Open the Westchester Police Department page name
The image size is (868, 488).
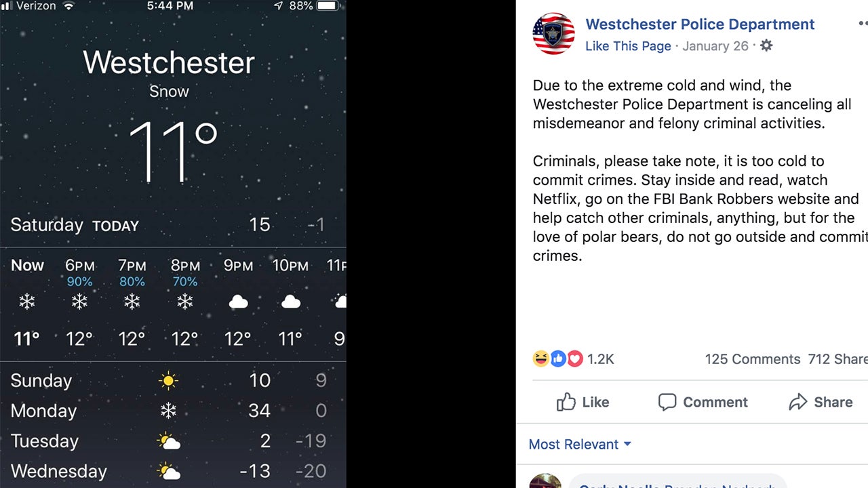click(x=700, y=24)
